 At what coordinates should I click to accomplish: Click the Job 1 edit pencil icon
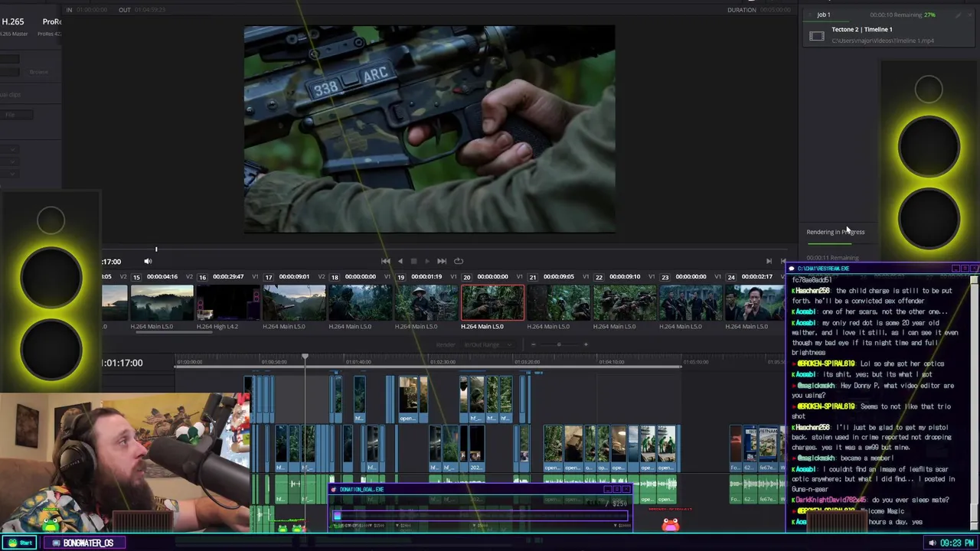tap(958, 15)
